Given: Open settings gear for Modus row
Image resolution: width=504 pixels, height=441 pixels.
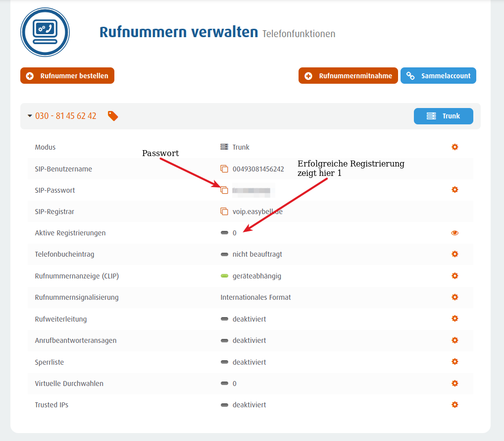Looking at the screenshot, I should tap(454, 147).
